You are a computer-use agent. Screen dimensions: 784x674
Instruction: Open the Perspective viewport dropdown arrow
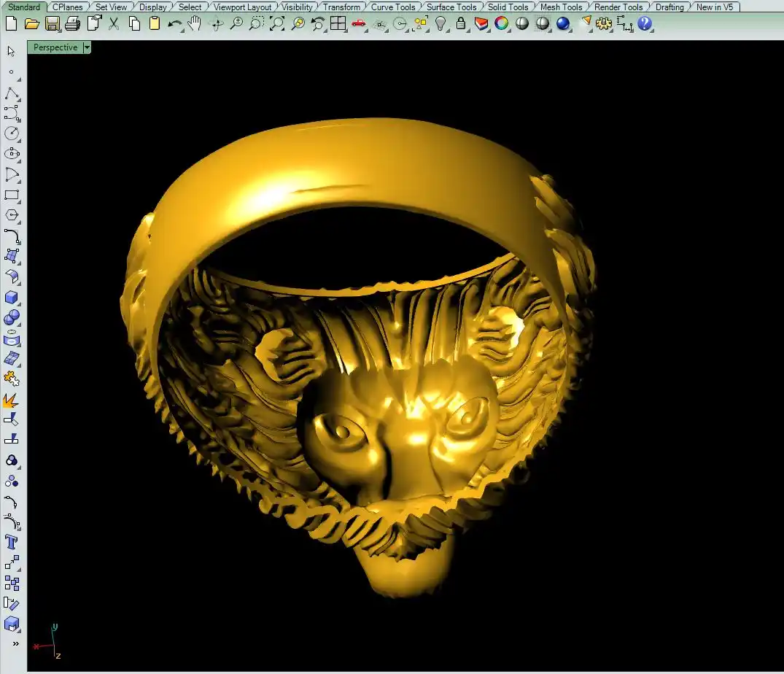pos(87,47)
